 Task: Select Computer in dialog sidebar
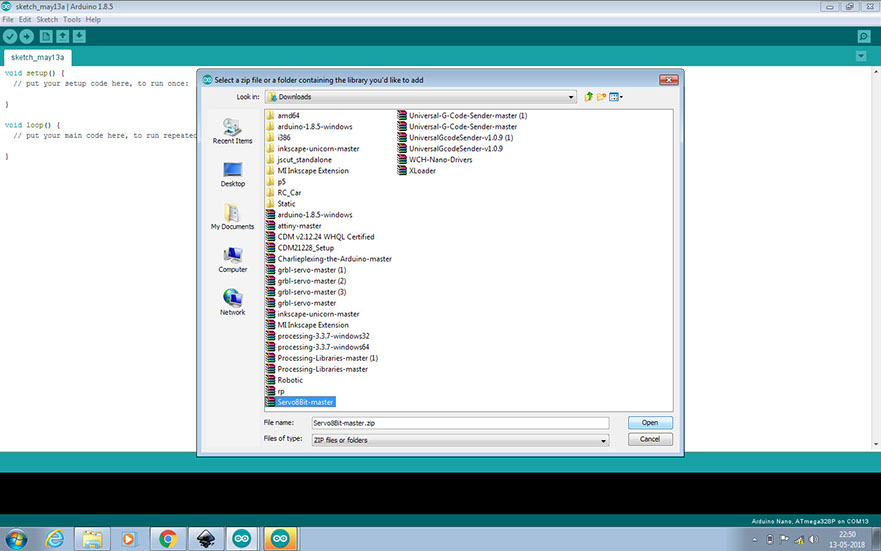pyautogui.click(x=233, y=260)
